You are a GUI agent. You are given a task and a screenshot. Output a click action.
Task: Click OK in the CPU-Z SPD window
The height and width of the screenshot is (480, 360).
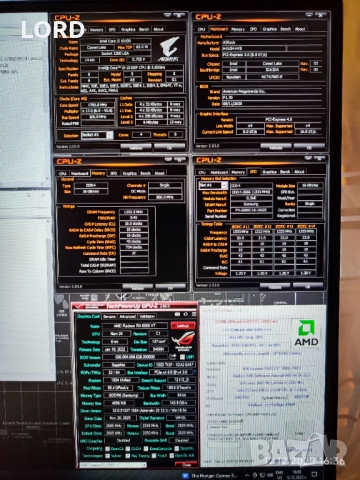pos(308,286)
